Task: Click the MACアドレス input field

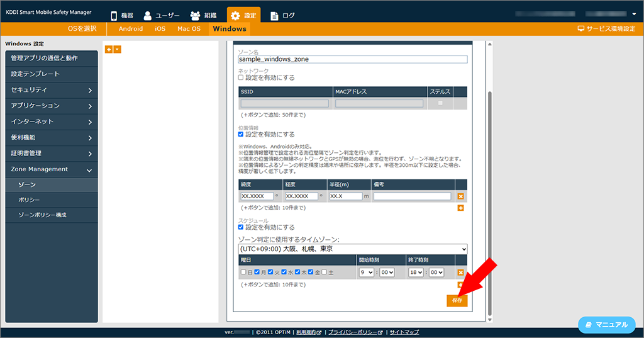Action: point(379,104)
